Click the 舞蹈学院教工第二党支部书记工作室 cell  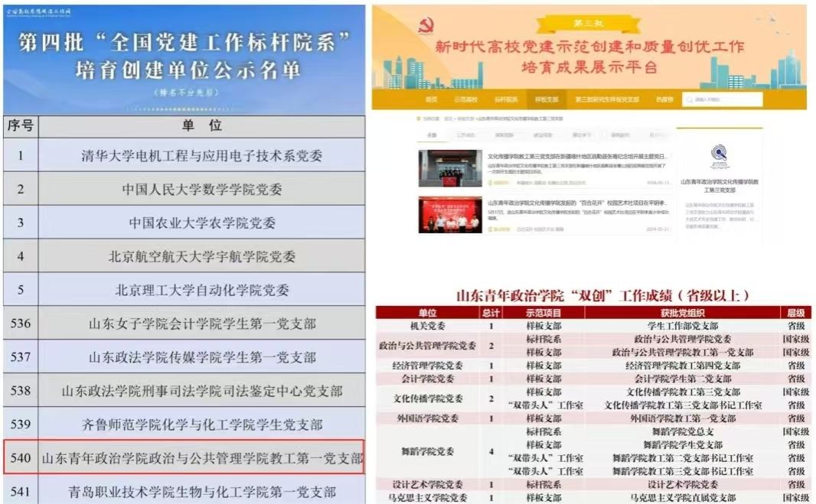click(x=683, y=458)
